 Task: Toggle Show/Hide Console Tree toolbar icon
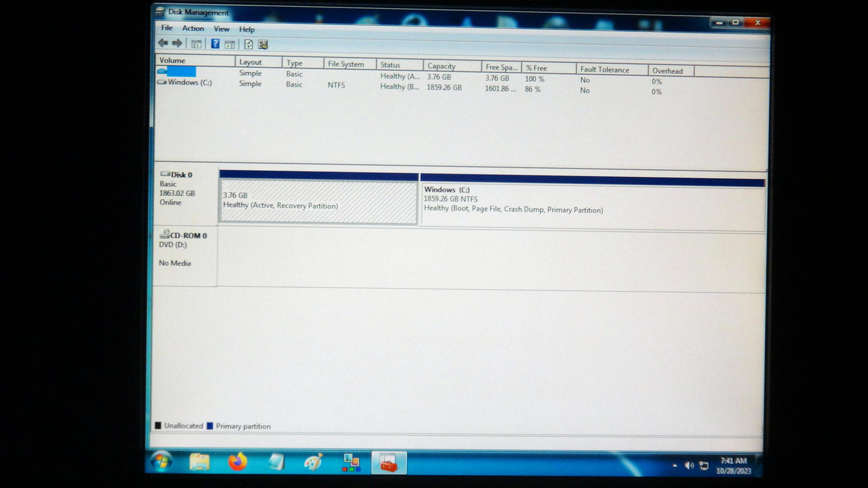click(x=196, y=44)
